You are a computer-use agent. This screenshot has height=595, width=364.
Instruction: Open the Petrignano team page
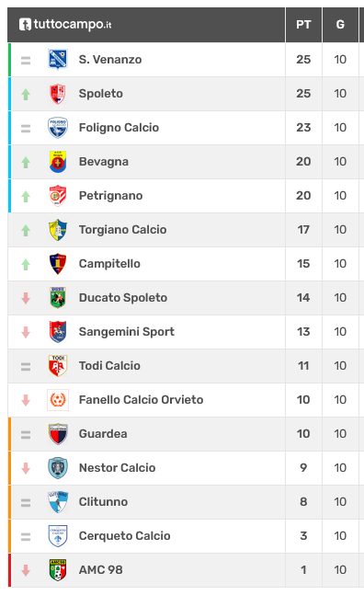coord(110,196)
